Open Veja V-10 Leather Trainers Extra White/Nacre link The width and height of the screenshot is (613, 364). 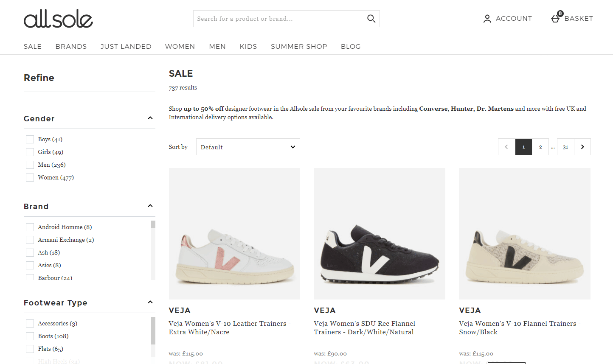tap(230, 328)
